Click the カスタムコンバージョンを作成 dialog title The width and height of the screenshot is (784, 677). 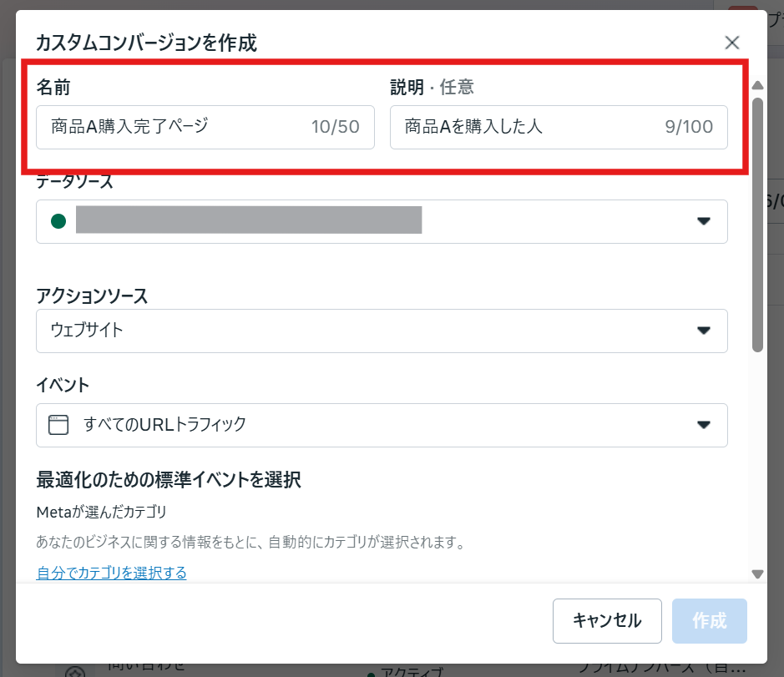(146, 42)
